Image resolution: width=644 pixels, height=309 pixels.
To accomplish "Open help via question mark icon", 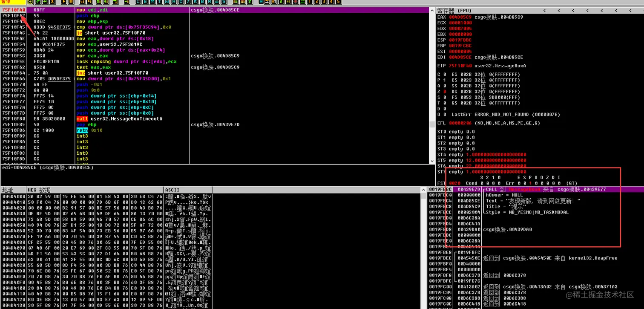I will (x=250, y=2).
